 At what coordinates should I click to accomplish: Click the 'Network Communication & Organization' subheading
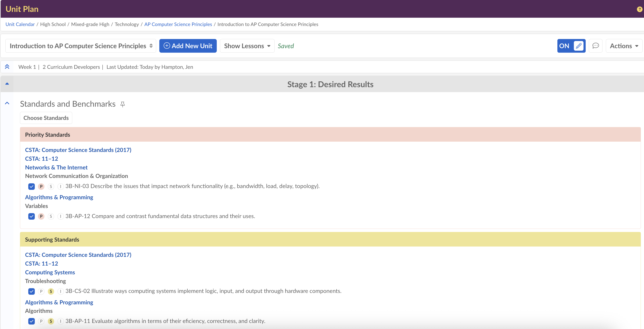tap(77, 176)
